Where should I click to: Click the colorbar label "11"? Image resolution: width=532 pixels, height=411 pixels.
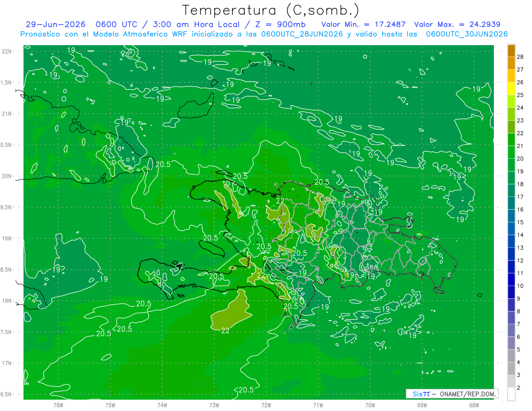click(x=520, y=273)
